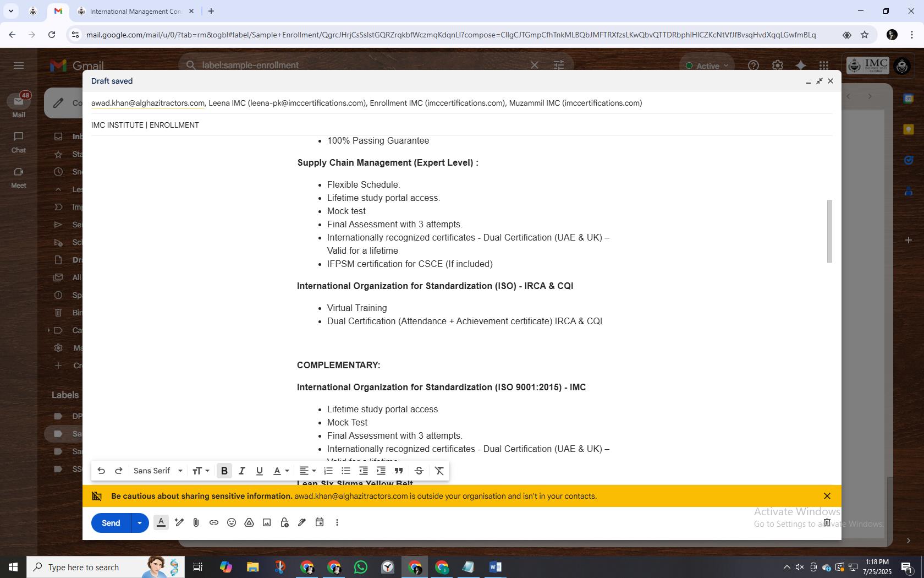Viewport: 924px width, 578px height.
Task: Open the text colour dropdown
Action: pos(281,471)
